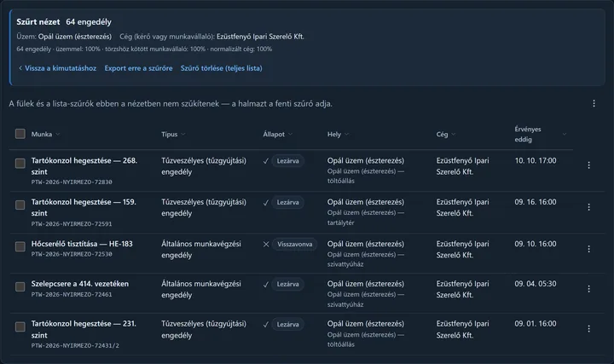Open row menu for PTW-2026-NYIRMEZO-72830
The width and height of the screenshot is (614, 364).
click(588, 165)
